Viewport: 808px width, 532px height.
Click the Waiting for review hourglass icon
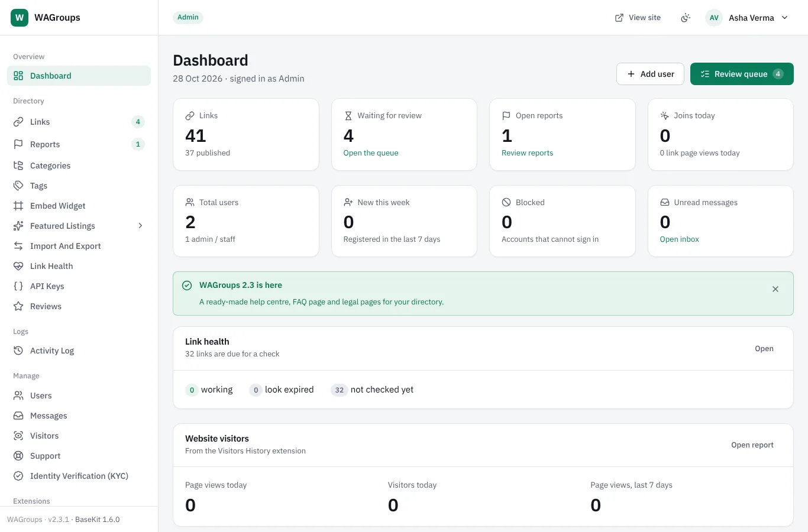pos(348,116)
